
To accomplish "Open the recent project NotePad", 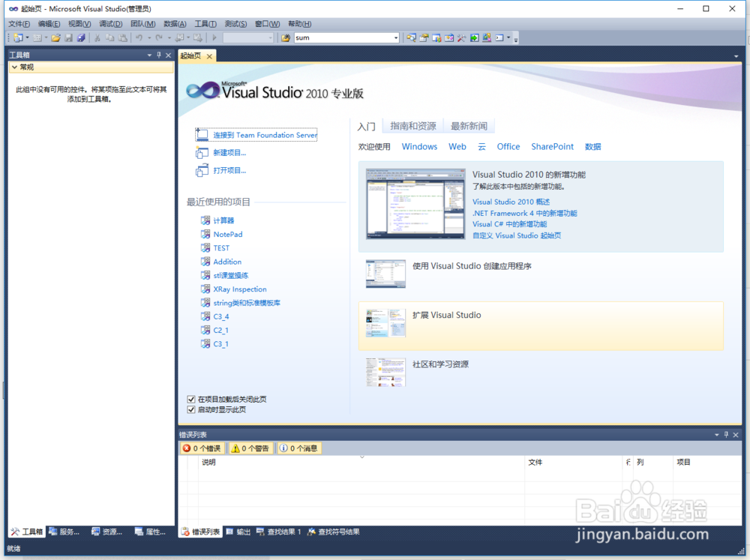I will [x=228, y=235].
